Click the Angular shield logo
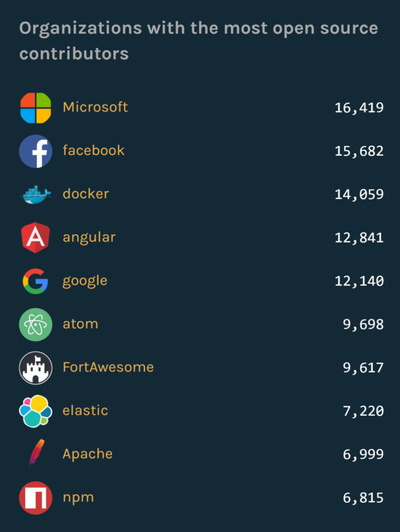The width and height of the screenshot is (400, 532). [36, 237]
